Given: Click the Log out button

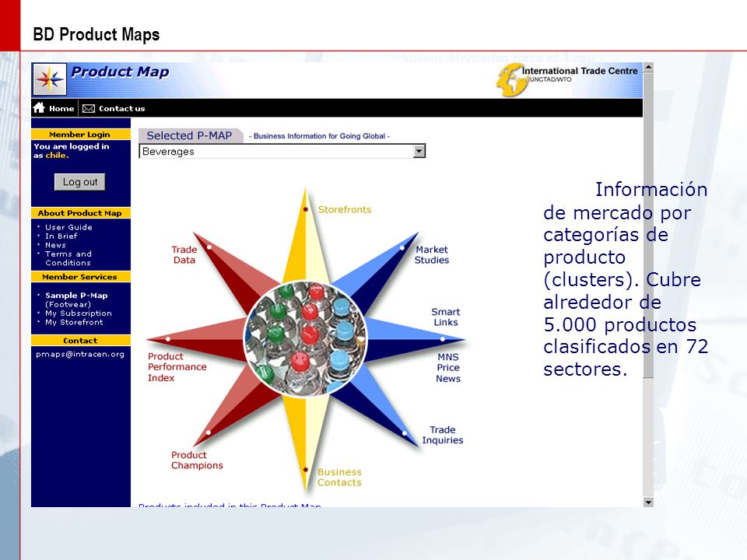Looking at the screenshot, I should click(80, 182).
